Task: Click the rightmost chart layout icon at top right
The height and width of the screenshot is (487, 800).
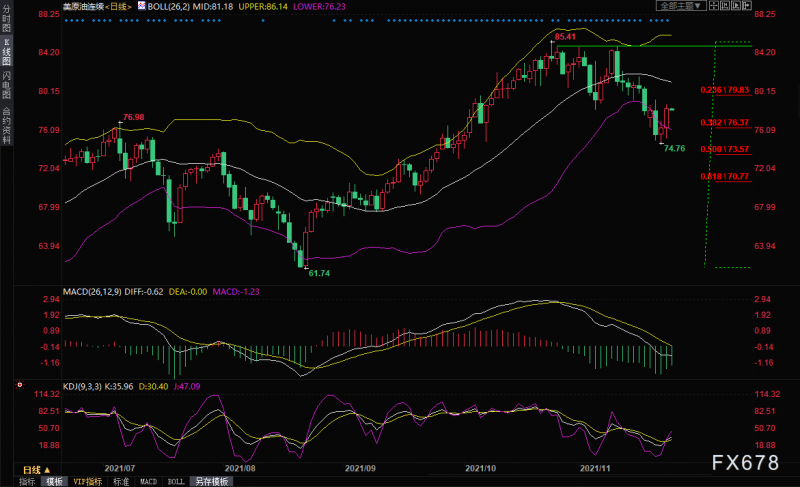Action: coord(749,5)
